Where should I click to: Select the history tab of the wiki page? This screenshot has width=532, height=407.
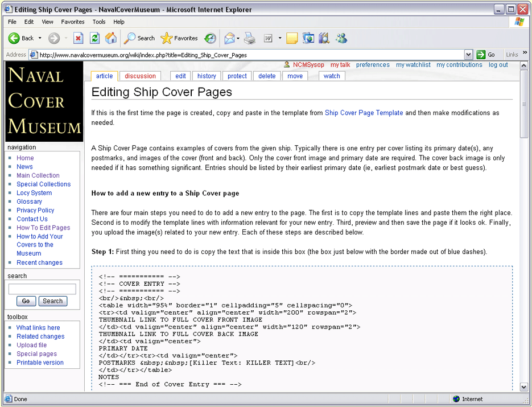pyautogui.click(x=207, y=76)
